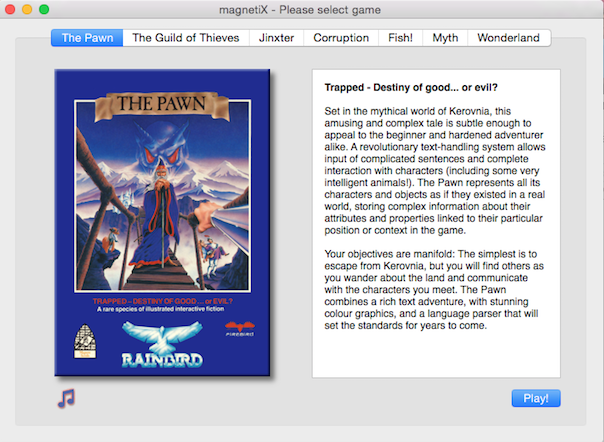Viewport: 604px width, 442px height.
Task: Select The Pawn tab
Action: (x=87, y=38)
